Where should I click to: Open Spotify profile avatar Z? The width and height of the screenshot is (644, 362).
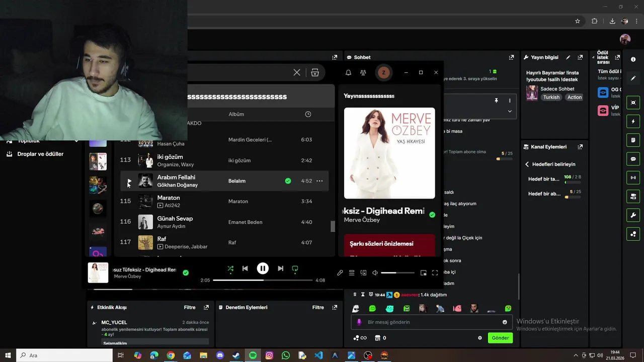pos(383,72)
